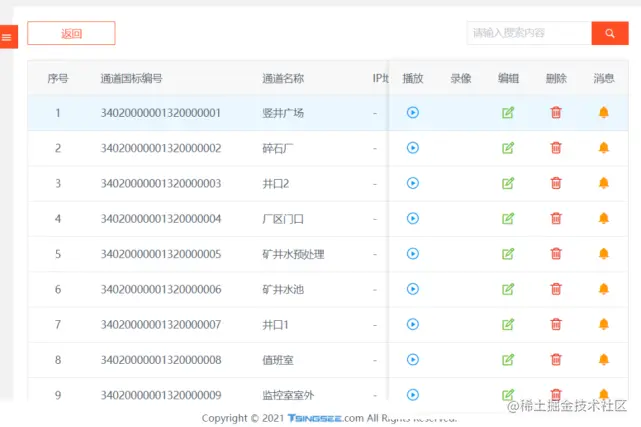Click the 通道国标编号 column header
Screen dimensions: 641x427
pyautogui.click(x=131, y=78)
